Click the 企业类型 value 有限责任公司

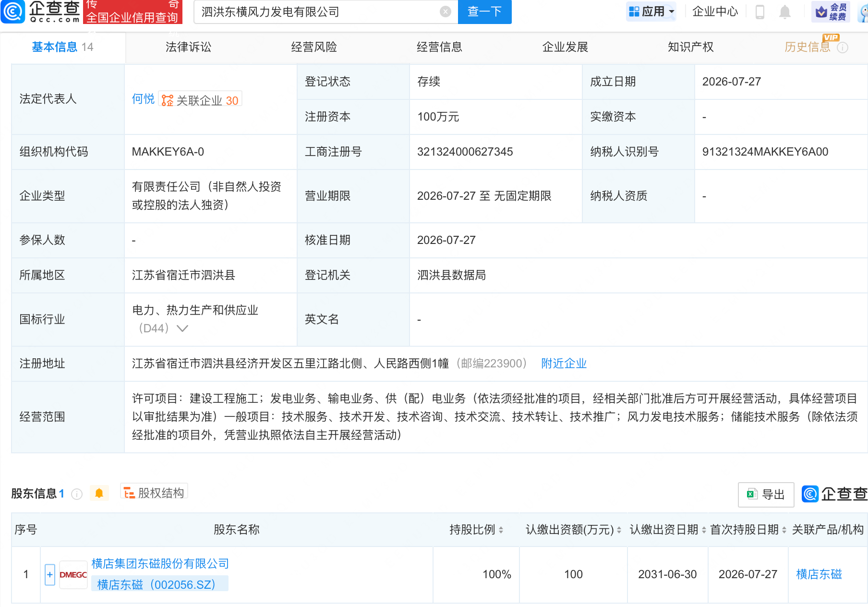point(206,196)
